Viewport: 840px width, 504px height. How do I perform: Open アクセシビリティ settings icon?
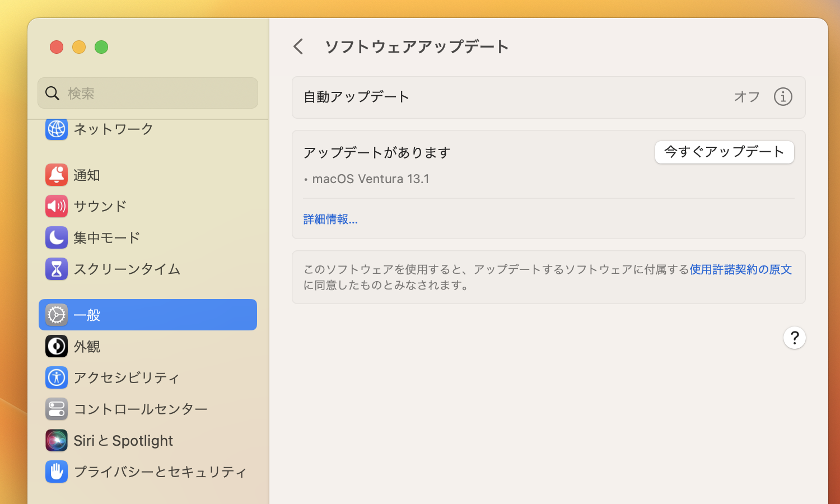click(56, 377)
